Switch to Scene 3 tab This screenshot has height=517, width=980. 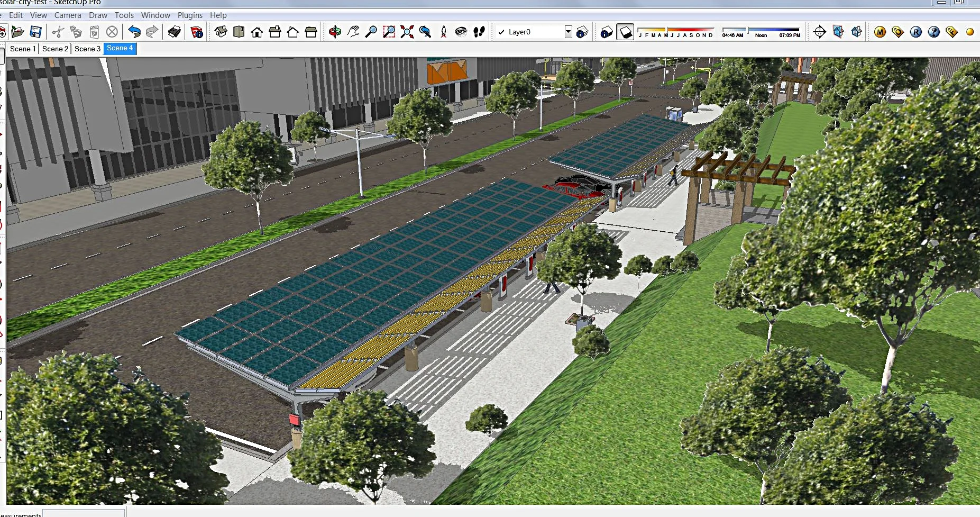(x=87, y=49)
